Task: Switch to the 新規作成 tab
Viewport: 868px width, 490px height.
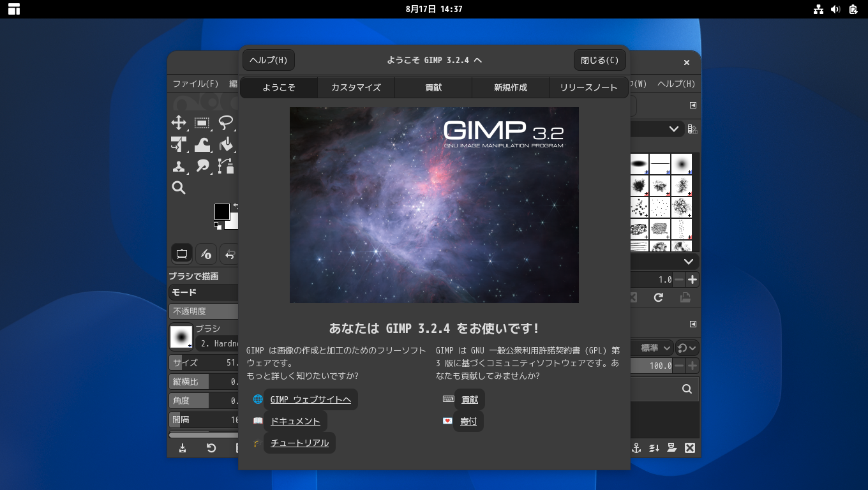Action: coord(511,87)
